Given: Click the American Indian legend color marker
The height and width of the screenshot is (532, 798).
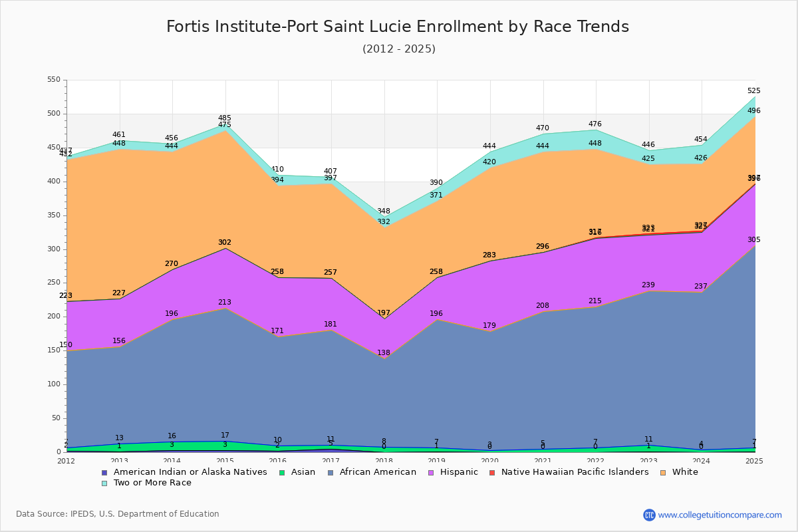Looking at the screenshot, I should [x=104, y=472].
